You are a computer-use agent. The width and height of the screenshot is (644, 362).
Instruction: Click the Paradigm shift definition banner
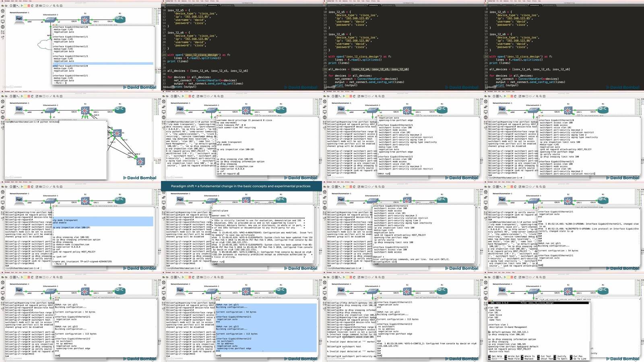click(x=241, y=186)
